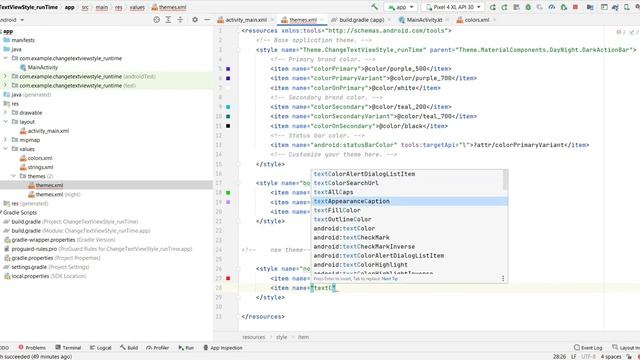640x360 pixels.
Task: Click red color swatch on line 27
Action: pyautogui.click(x=228, y=278)
